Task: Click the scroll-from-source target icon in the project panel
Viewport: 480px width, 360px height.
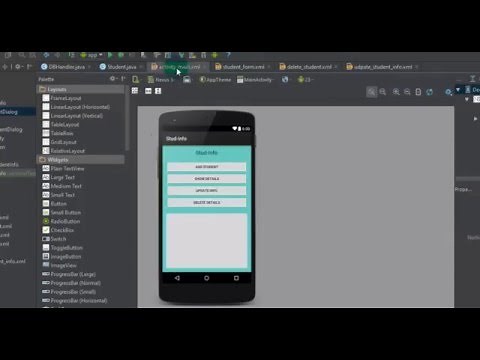Action: point(4,67)
